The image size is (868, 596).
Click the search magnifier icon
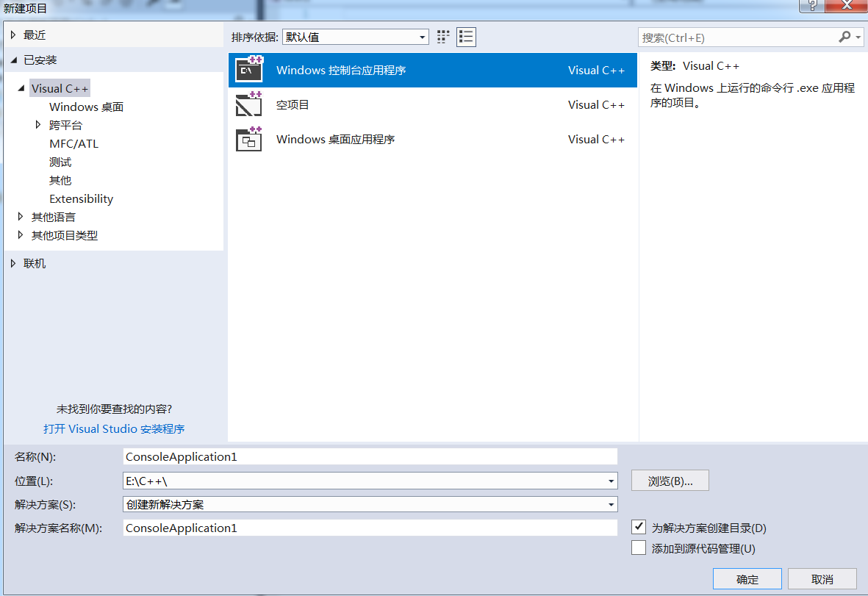(844, 37)
